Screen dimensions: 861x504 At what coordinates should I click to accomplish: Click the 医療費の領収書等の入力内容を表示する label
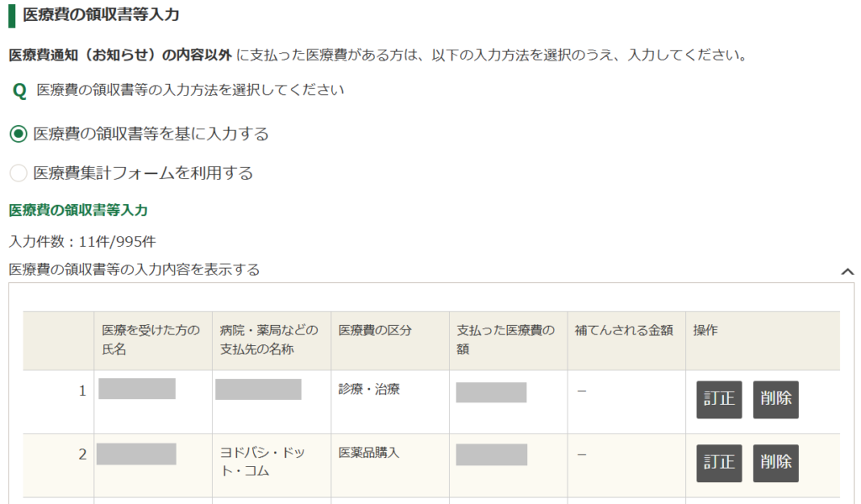pyautogui.click(x=135, y=270)
